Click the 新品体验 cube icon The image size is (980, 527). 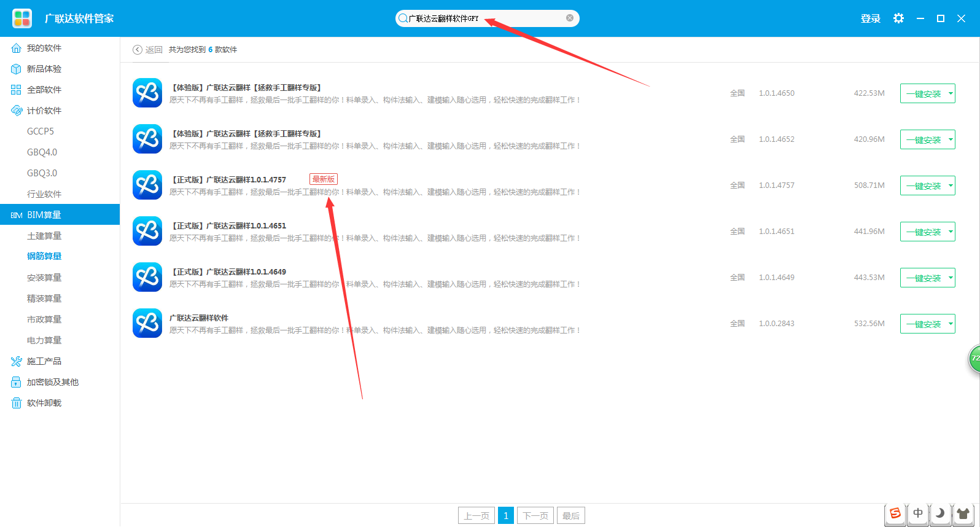(17, 69)
